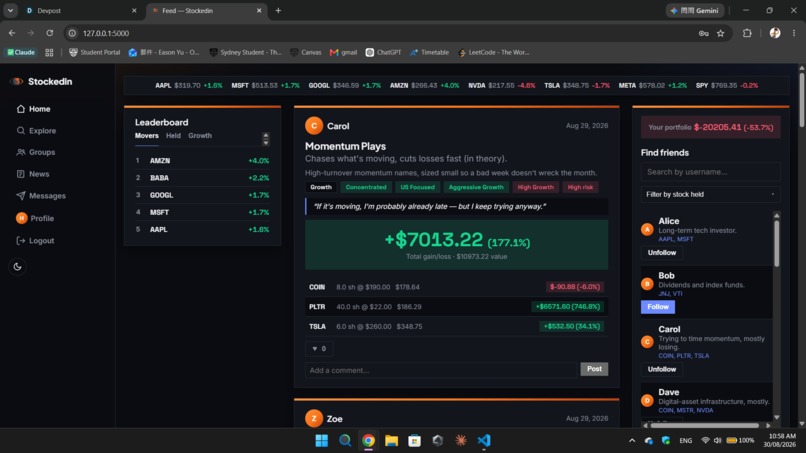The width and height of the screenshot is (806, 453).
Task: Click the leaderboard tab scroll stepper
Action: tap(266, 139)
